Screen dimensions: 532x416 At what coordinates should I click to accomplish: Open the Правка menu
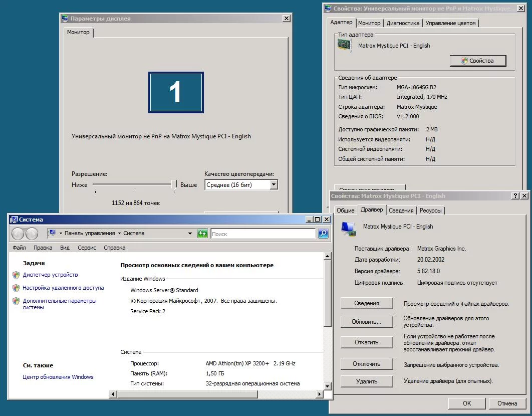(43, 248)
